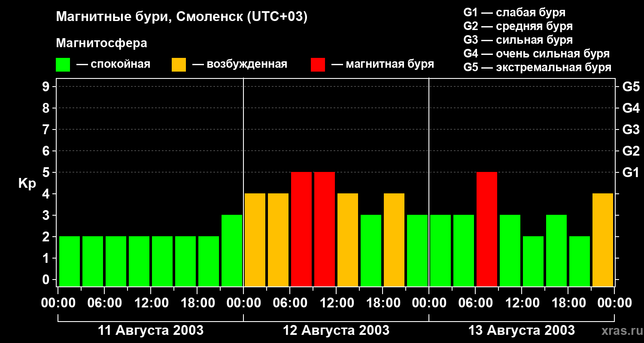Click the green bar starting 12:00 on 13 August

click(x=533, y=261)
